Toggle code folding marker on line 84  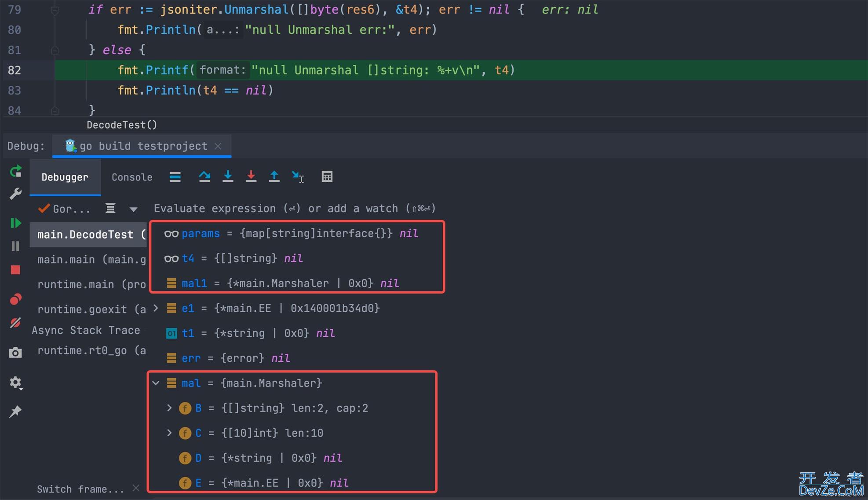(x=55, y=110)
